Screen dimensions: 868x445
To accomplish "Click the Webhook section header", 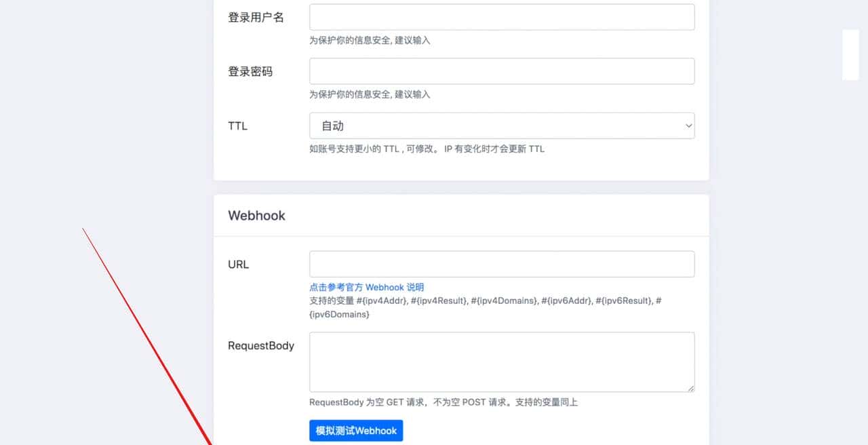I will pos(256,216).
